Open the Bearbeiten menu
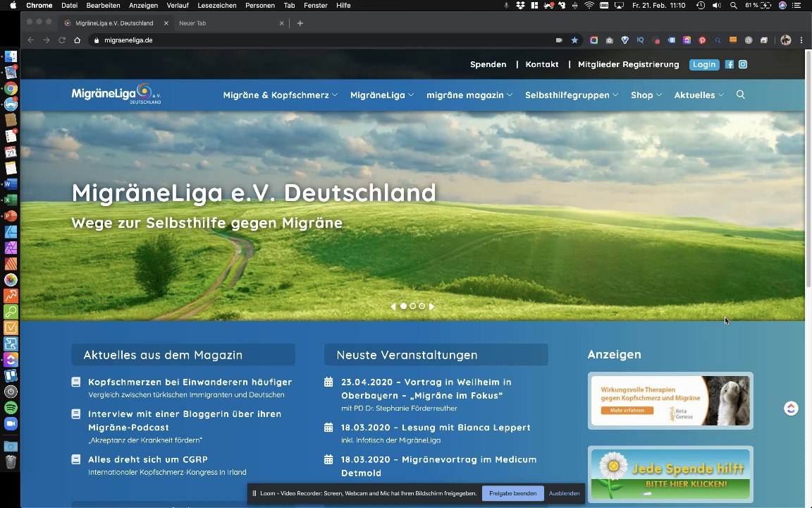 (103, 5)
